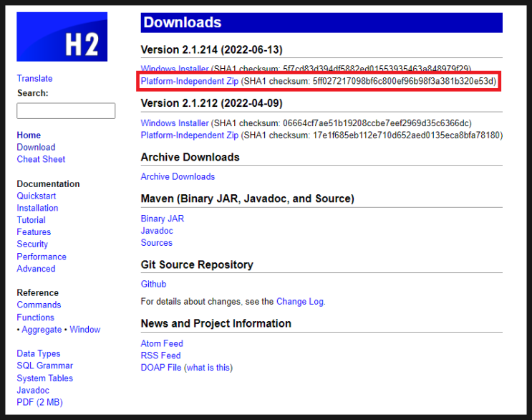Click the Documentation sidebar heading
Image resolution: width=532 pixels, height=420 pixels.
(x=48, y=184)
